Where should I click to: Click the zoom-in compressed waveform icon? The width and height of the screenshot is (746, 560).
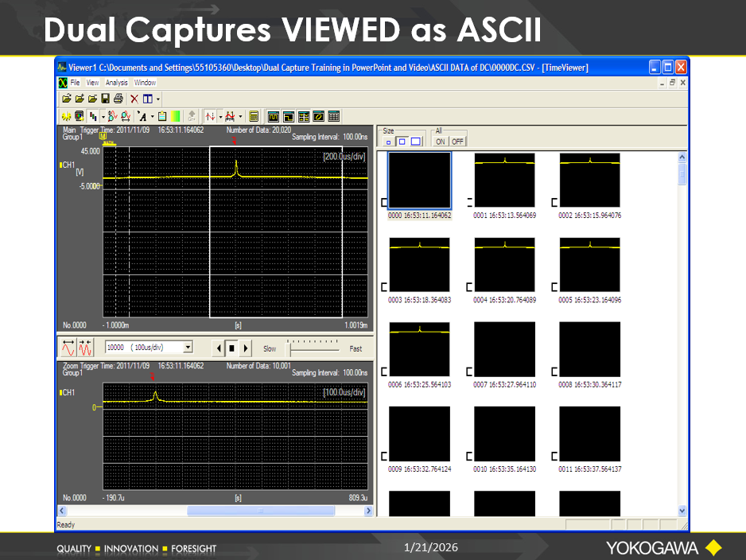pyautogui.click(x=85, y=348)
